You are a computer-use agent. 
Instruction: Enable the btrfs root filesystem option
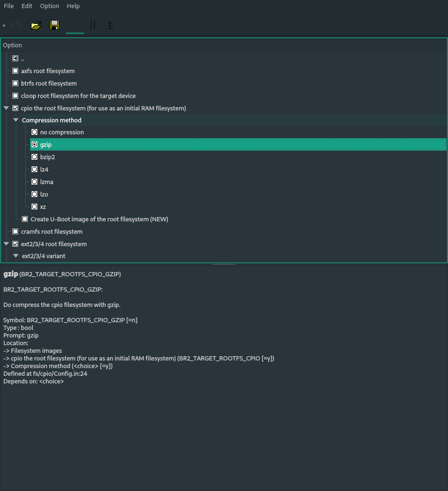point(15,83)
